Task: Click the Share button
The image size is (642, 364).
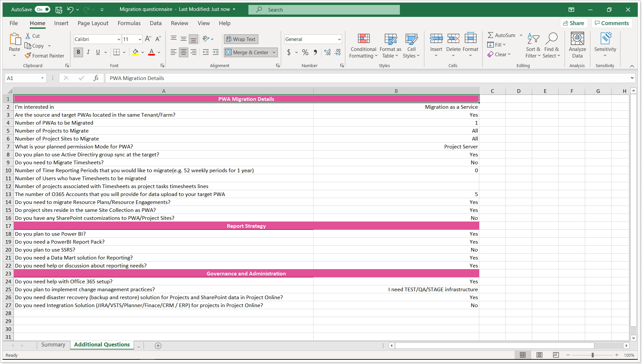Action: (x=574, y=23)
